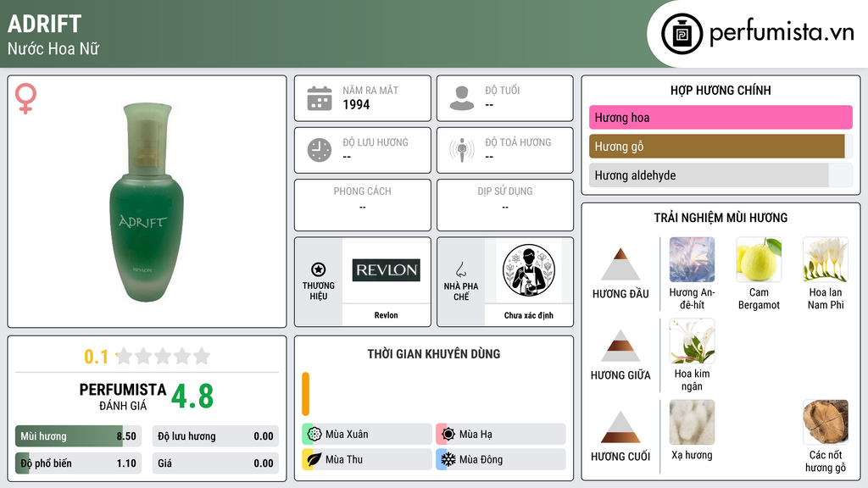Click the Mùa Đông snowflake icon
This screenshot has width=868, height=488.
pyautogui.click(x=448, y=459)
